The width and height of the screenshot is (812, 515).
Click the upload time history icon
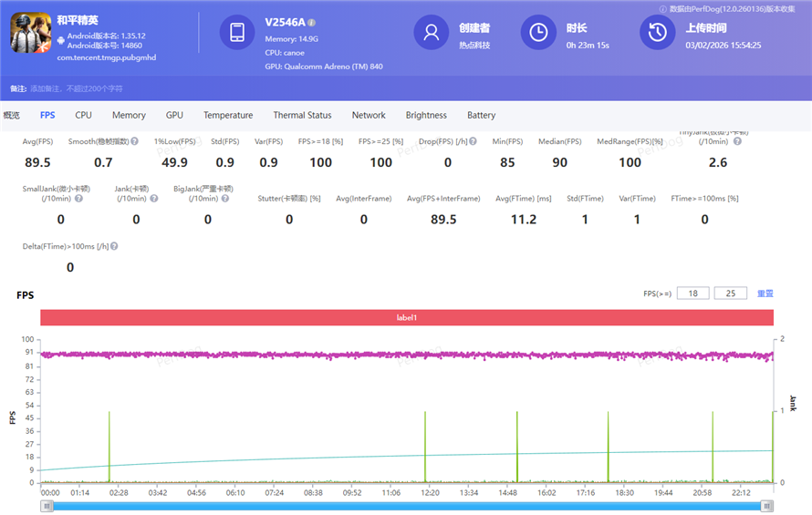[657, 33]
